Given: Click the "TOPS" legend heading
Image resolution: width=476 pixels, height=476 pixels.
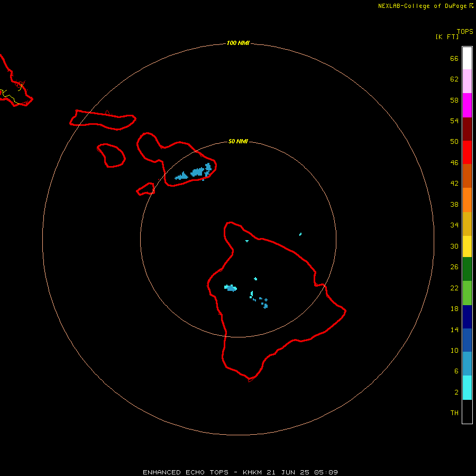Looking at the screenshot, I should tap(465, 32).
